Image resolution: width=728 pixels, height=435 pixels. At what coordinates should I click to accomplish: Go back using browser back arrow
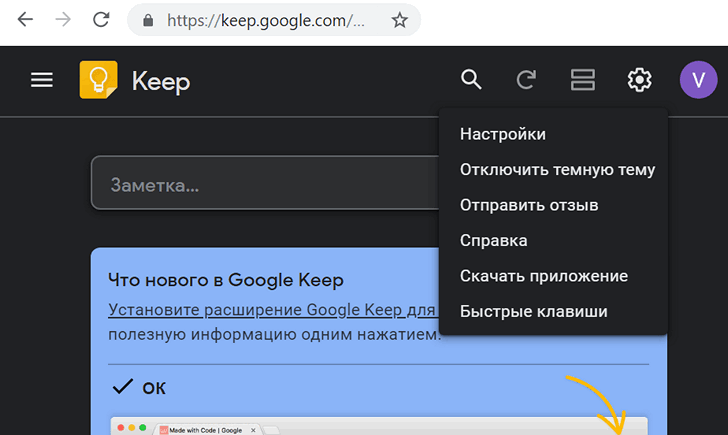(x=25, y=20)
